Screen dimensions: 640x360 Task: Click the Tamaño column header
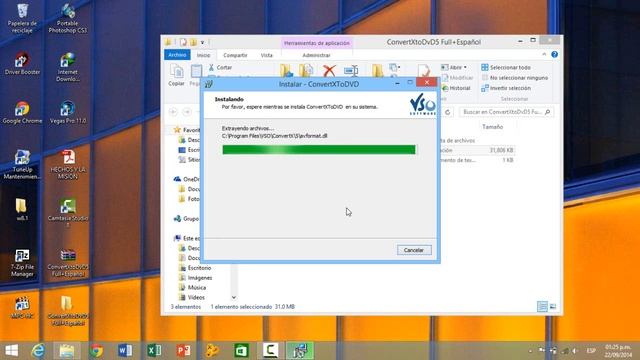pyautogui.click(x=492, y=127)
